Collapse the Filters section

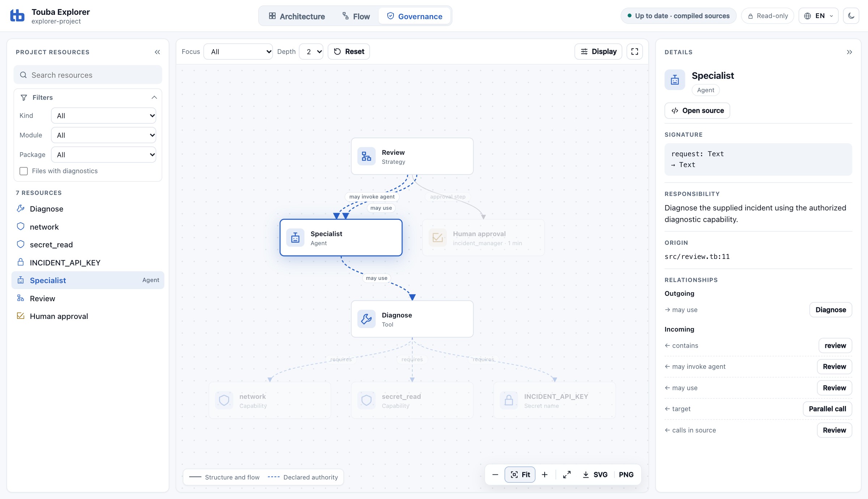pos(88,98)
